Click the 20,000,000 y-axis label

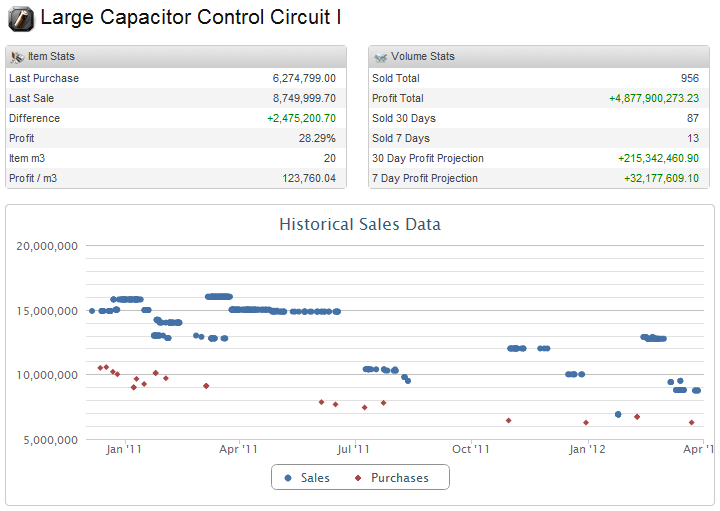tap(48, 246)
